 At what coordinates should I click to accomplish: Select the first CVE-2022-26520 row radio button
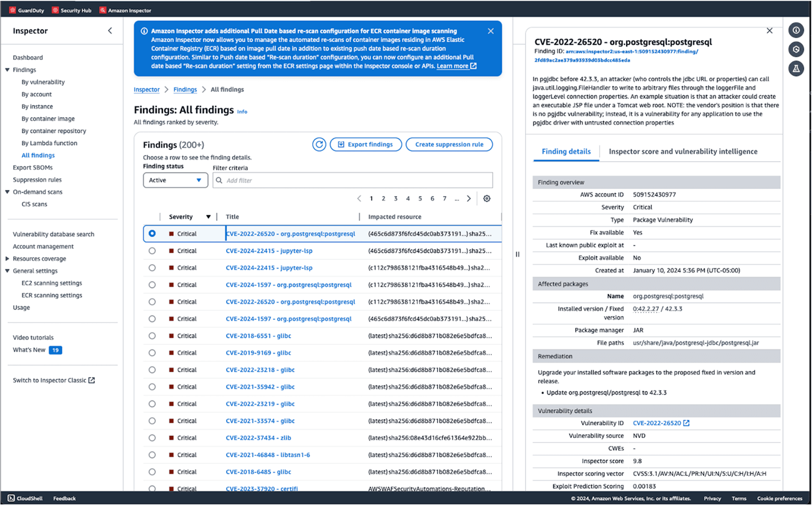pyautogui.click(x=152, y=233)
